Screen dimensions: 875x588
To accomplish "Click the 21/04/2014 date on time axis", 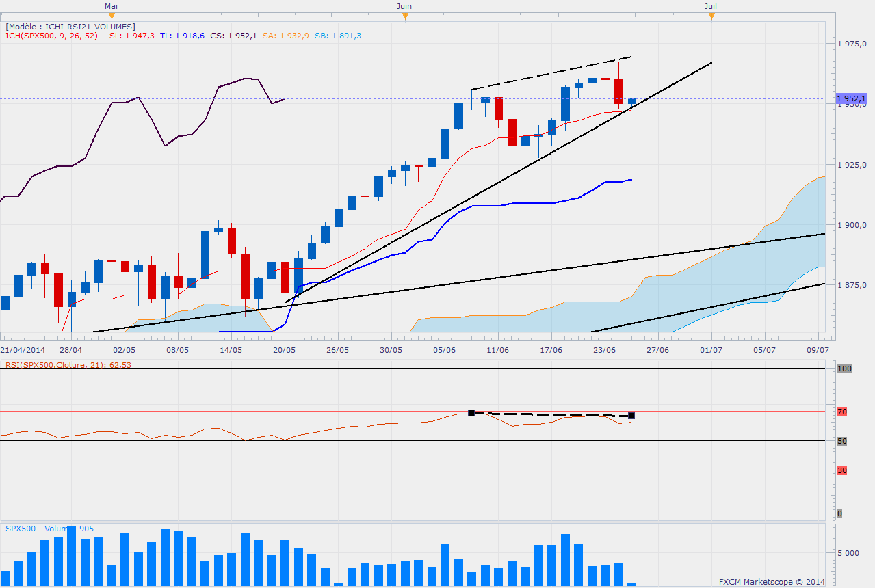I will 19,349.
